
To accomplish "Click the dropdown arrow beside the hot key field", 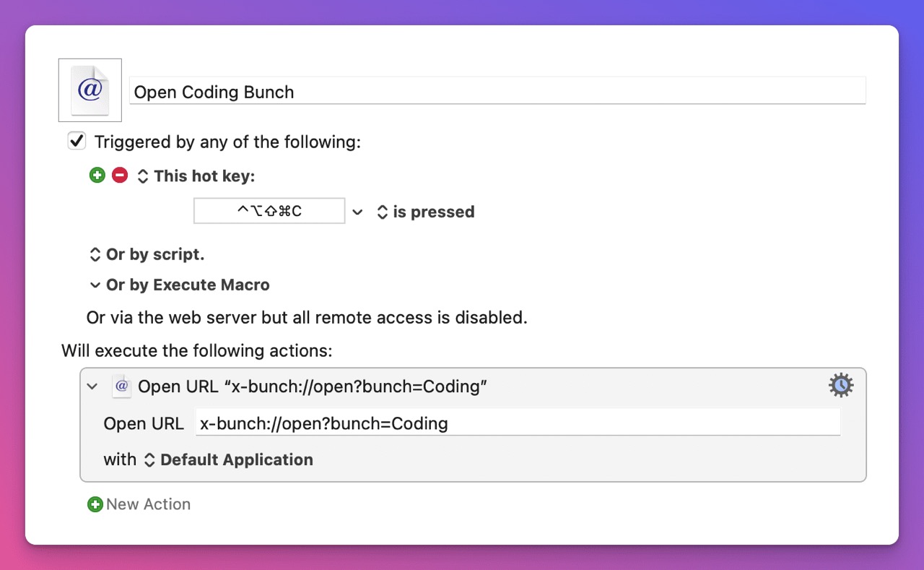I will coord(357,212).
